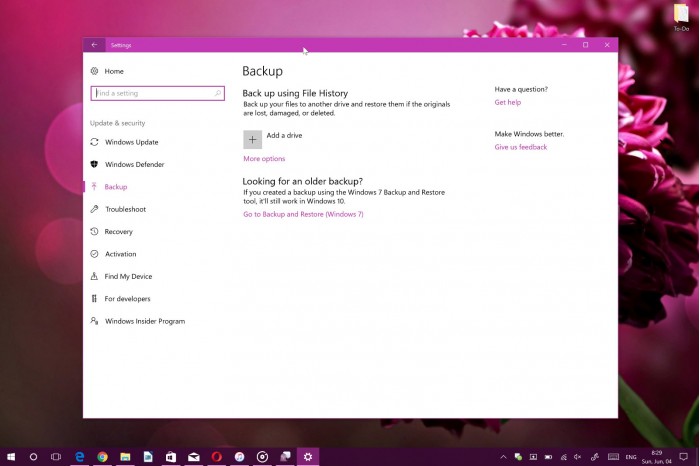Screen dimensions: 700x466
Task: Open the Home settings page
Action: tap(114, 71)
